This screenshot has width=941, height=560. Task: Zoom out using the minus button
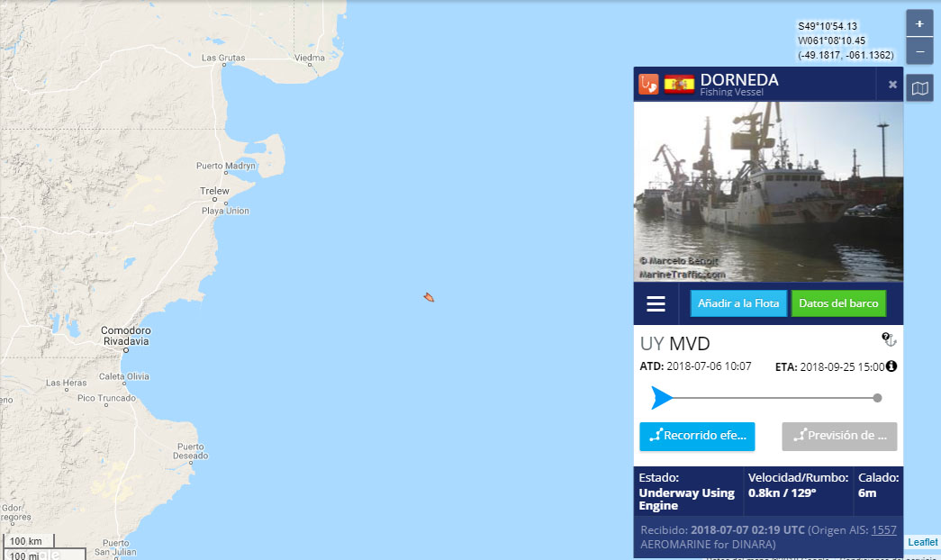coord(918,51)
